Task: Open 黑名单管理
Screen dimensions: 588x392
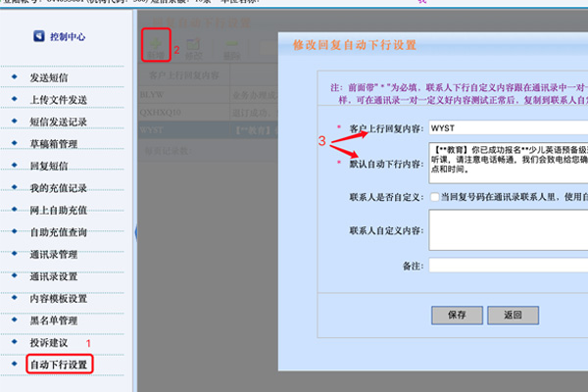Action: coord(54,320)
